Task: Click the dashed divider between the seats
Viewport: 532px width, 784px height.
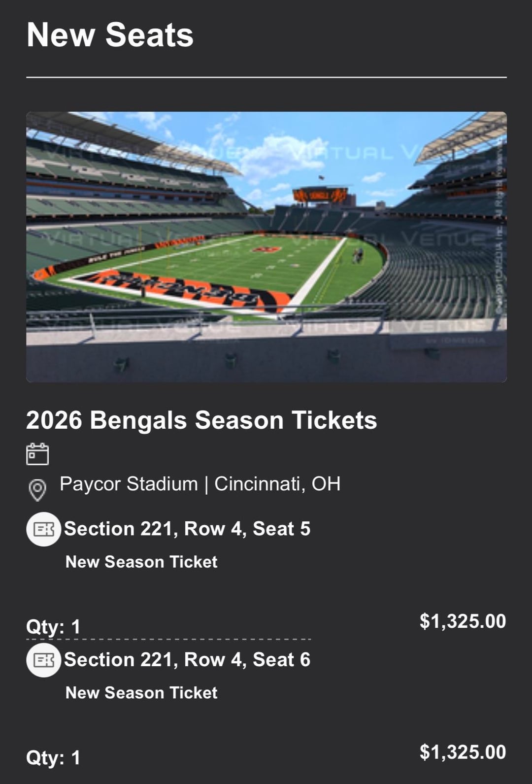Action: [x=168, y=639]
